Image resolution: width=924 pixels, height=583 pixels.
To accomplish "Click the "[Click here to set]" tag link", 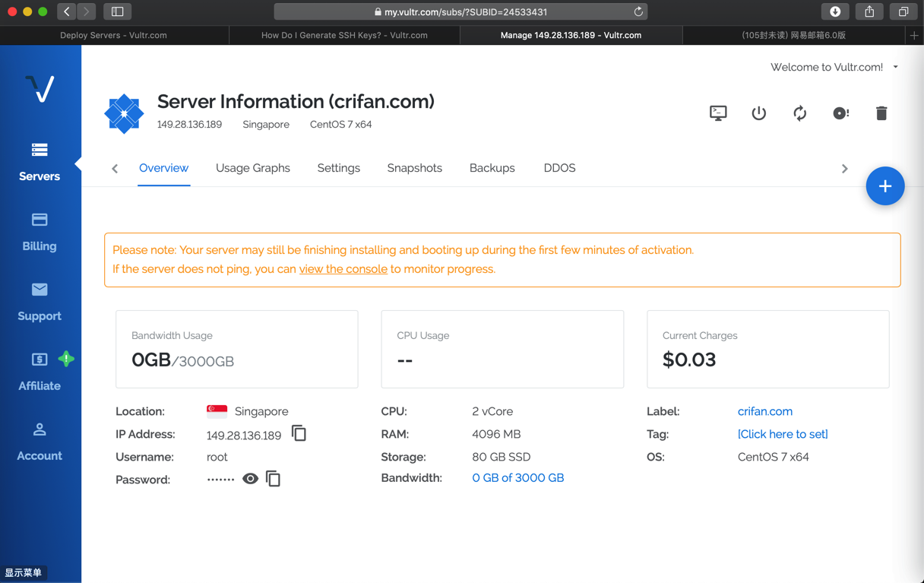I will click(x=783, y=434).
